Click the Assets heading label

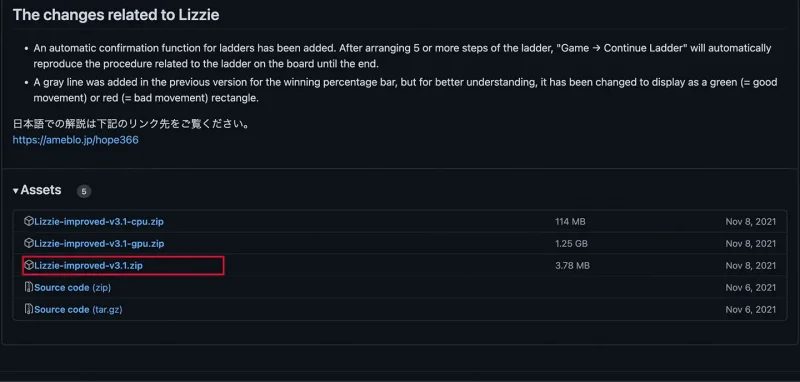tap(41, 190)
